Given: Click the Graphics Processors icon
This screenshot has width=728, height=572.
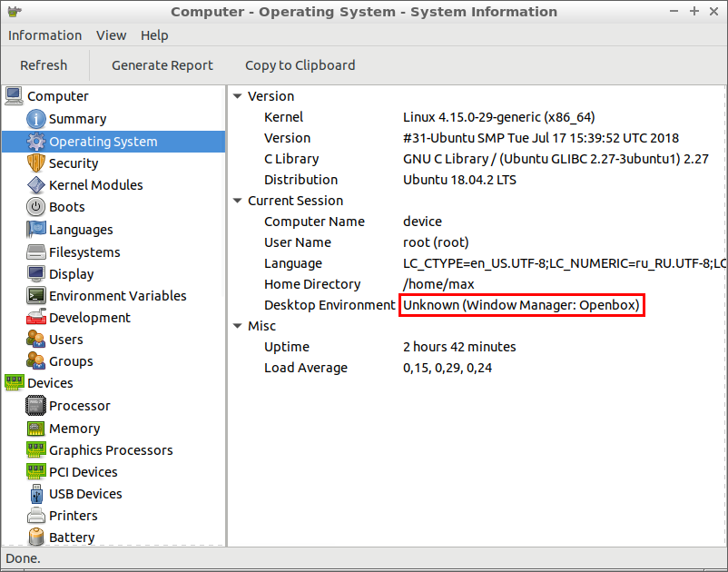Looking at the screenshot, I should point(35,450).
